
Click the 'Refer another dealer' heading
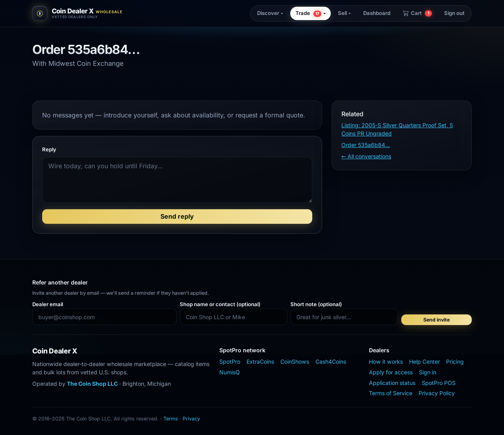pos(60,283)
